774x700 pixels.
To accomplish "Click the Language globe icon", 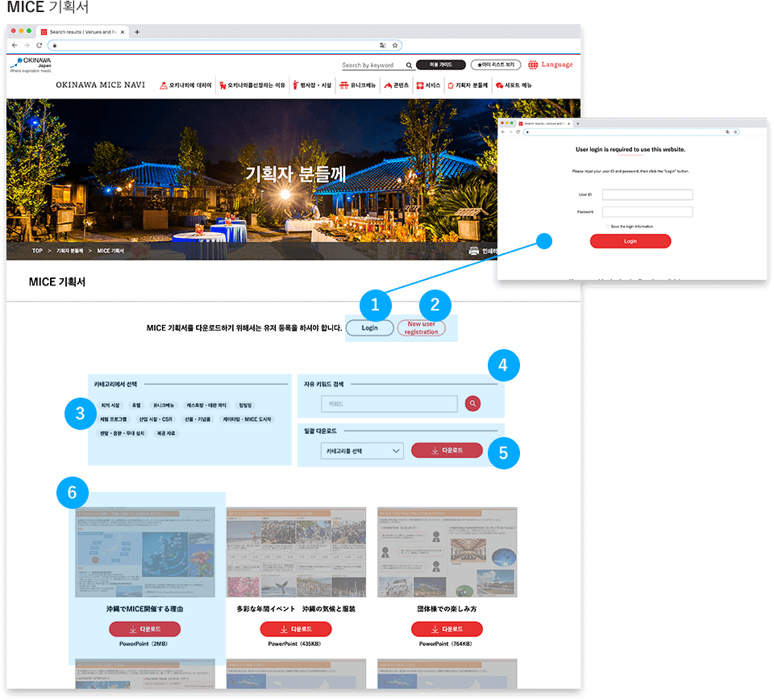I will pos(533,65).
